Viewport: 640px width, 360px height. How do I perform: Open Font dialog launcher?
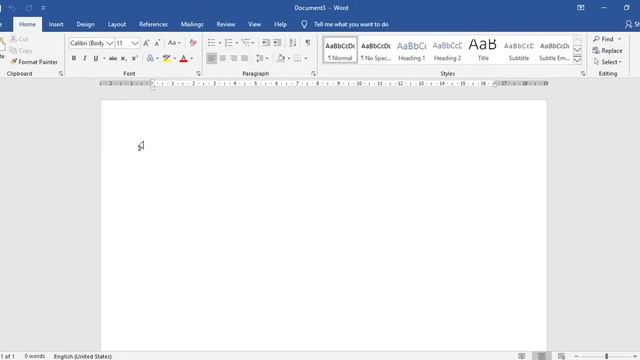click(198, 74)
